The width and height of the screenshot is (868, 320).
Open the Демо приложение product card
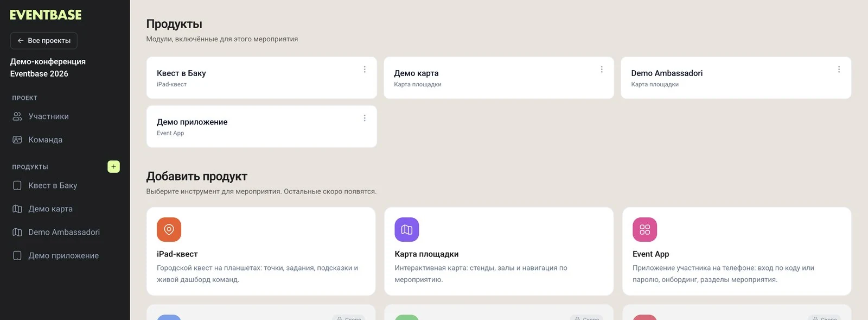point(261,127)
